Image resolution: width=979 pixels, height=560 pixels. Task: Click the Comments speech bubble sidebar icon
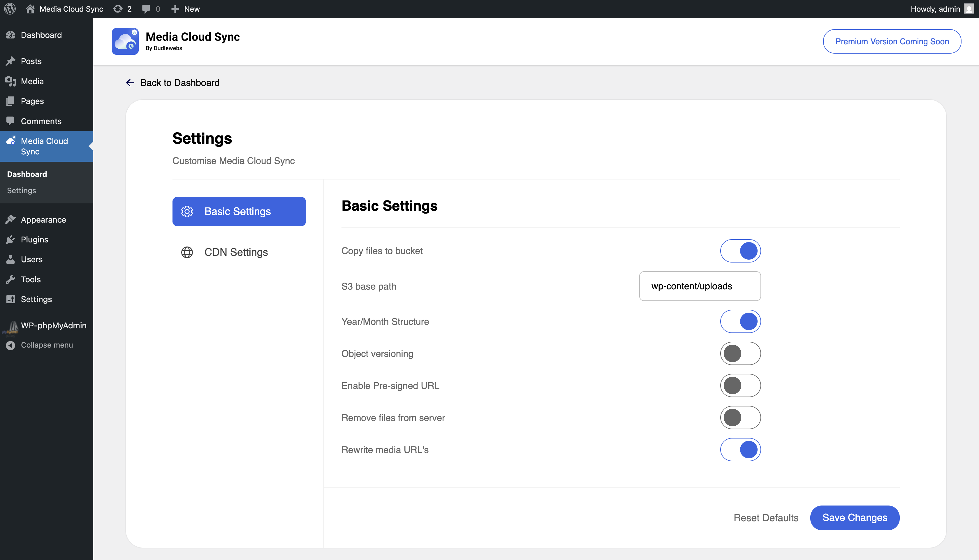click(10, 121)
